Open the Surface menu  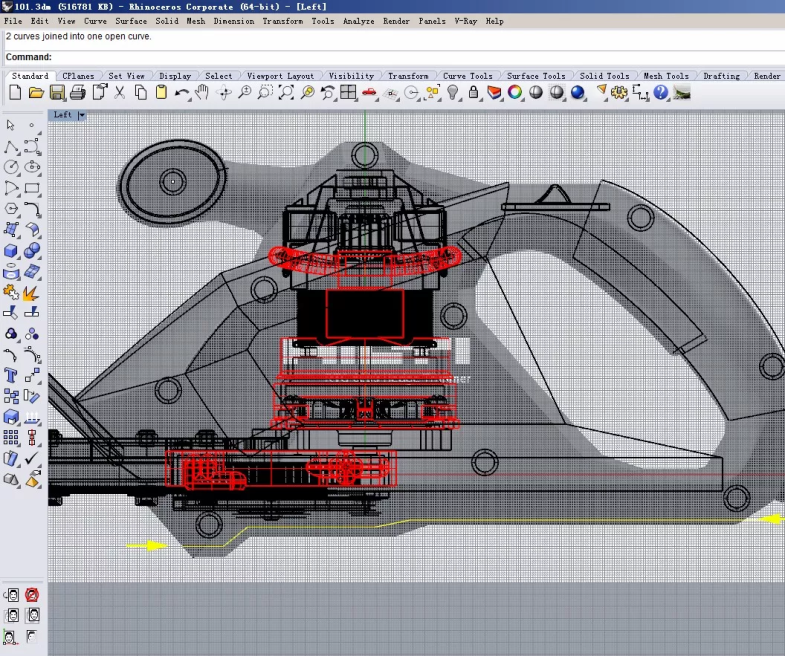(x=131, y=21)
